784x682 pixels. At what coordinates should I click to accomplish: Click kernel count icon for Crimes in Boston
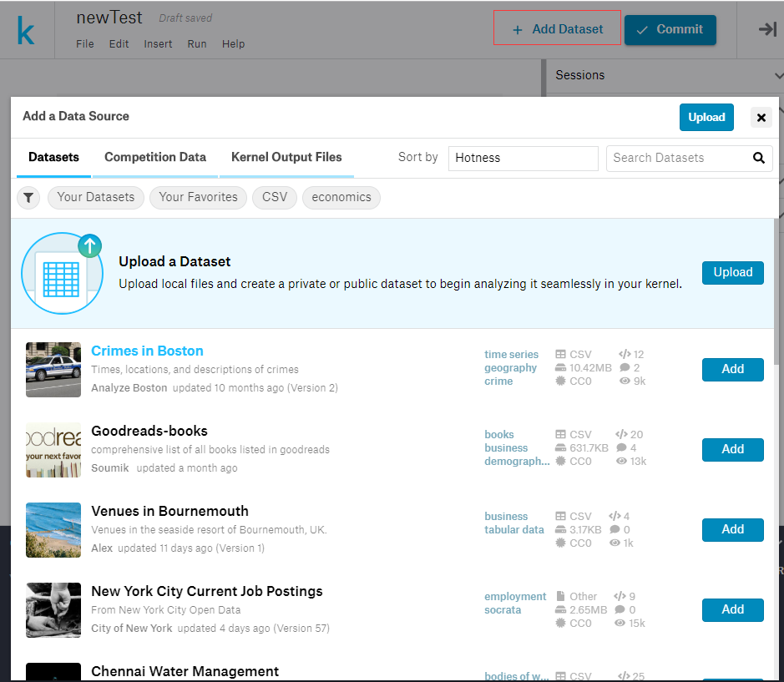[625, 355]
